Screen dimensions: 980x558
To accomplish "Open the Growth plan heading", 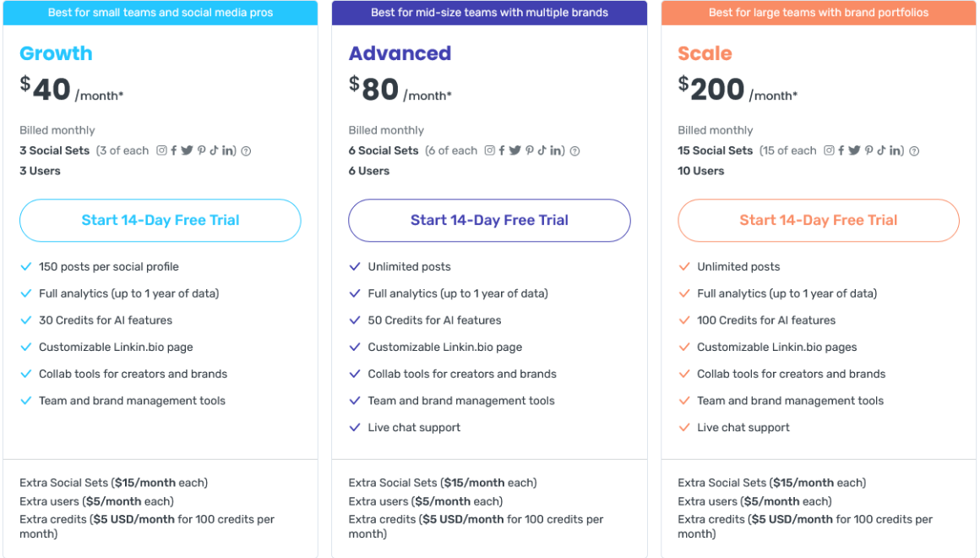I will pyautogui.click(x=56, y=53).
